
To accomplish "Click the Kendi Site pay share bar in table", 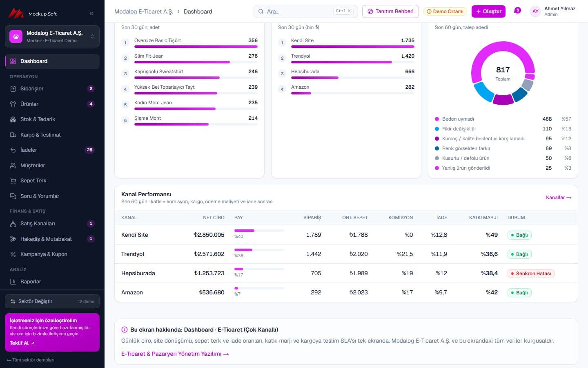I will pos(259,231).
